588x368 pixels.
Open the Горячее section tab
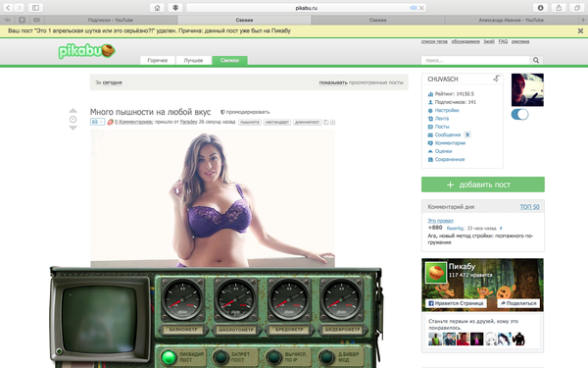click(158, 60)
